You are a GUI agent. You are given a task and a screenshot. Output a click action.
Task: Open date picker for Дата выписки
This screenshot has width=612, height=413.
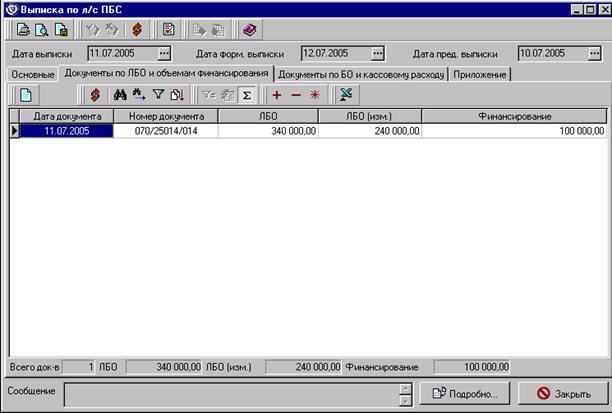pyautogui.click(x=164, y=53)
